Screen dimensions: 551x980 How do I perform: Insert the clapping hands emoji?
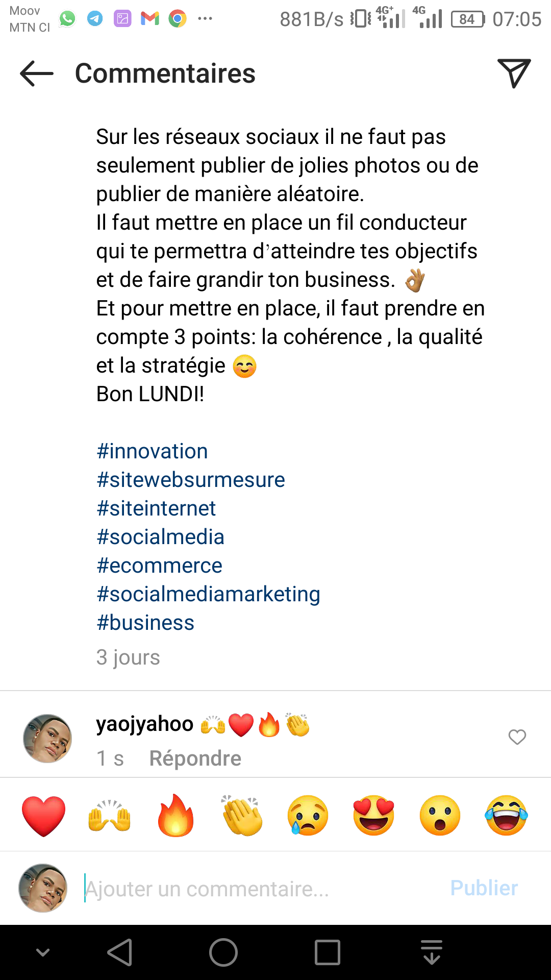[242, 816]
